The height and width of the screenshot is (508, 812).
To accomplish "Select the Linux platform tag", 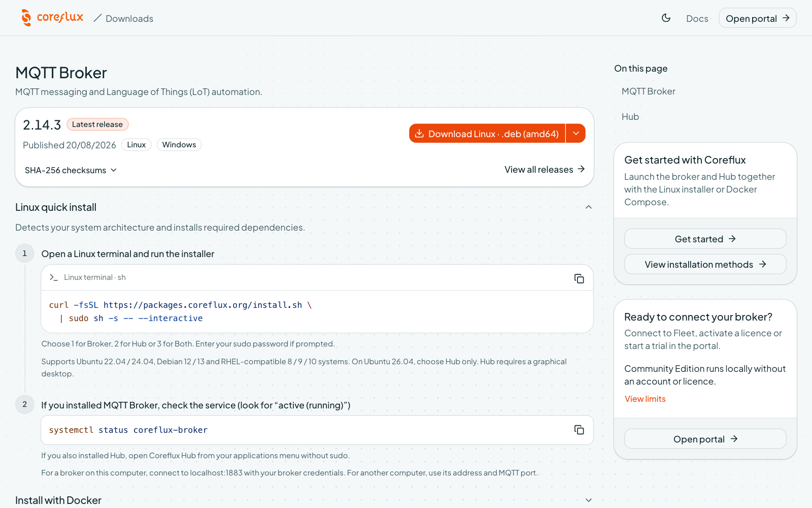I will point(137,145).
